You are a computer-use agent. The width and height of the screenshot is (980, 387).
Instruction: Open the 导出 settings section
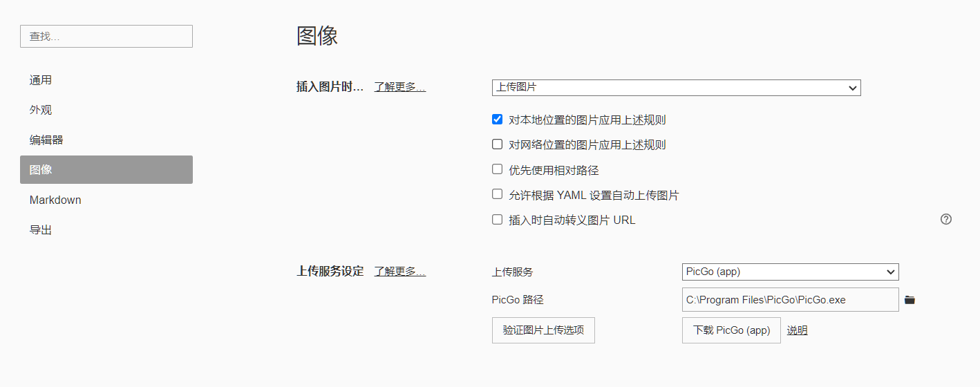[41, 229]
